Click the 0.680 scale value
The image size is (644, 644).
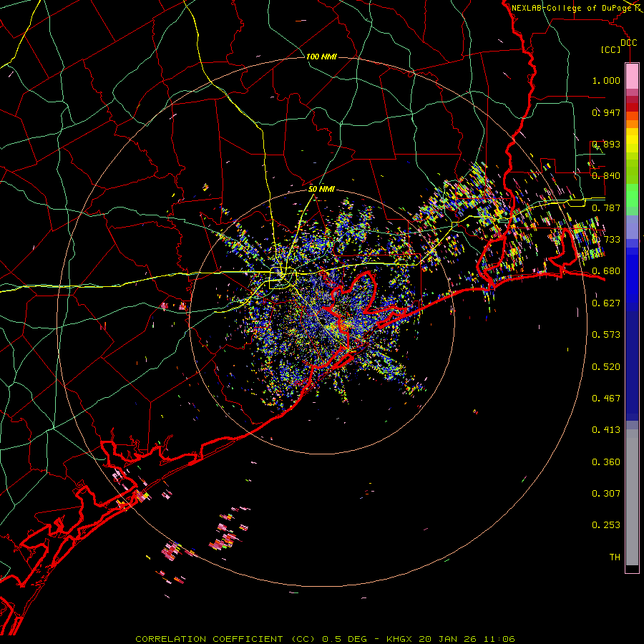[606, 271]
